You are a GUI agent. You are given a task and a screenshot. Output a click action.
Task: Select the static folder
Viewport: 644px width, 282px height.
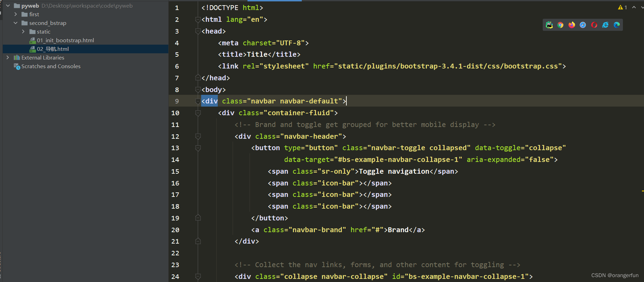tap(44, 31)
